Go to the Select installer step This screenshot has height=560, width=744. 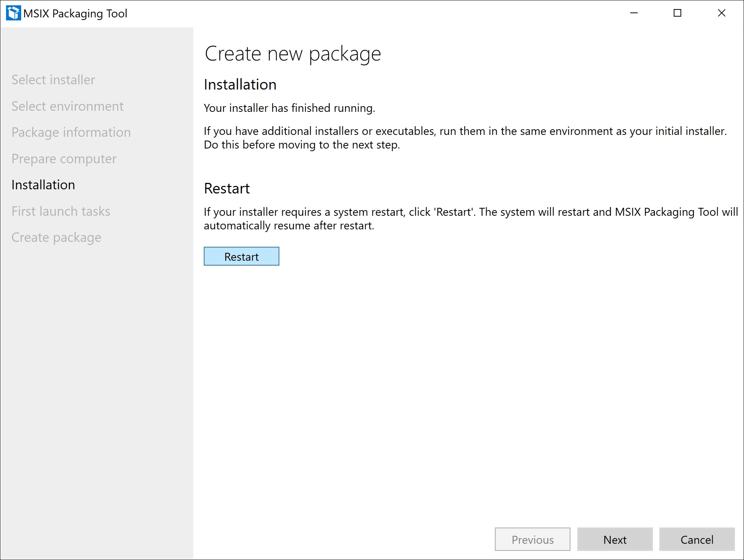(x=53, y=80)
